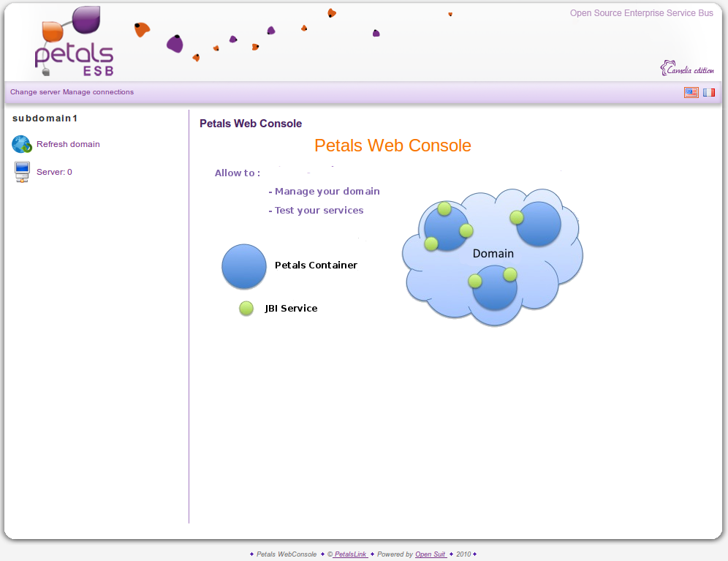728x561 pixels.
Task: Follow the PetalsLink footer link
Action: click(x=350, y=554)
